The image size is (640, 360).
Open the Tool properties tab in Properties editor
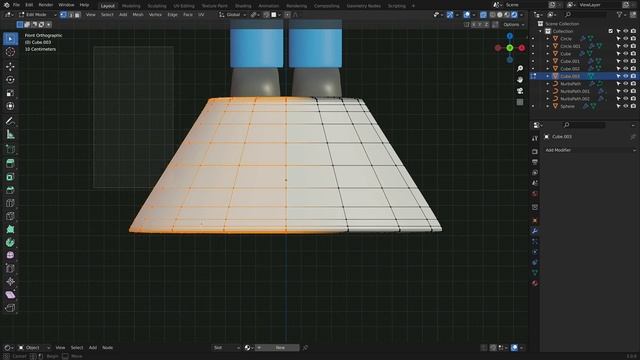click(535, 139)
